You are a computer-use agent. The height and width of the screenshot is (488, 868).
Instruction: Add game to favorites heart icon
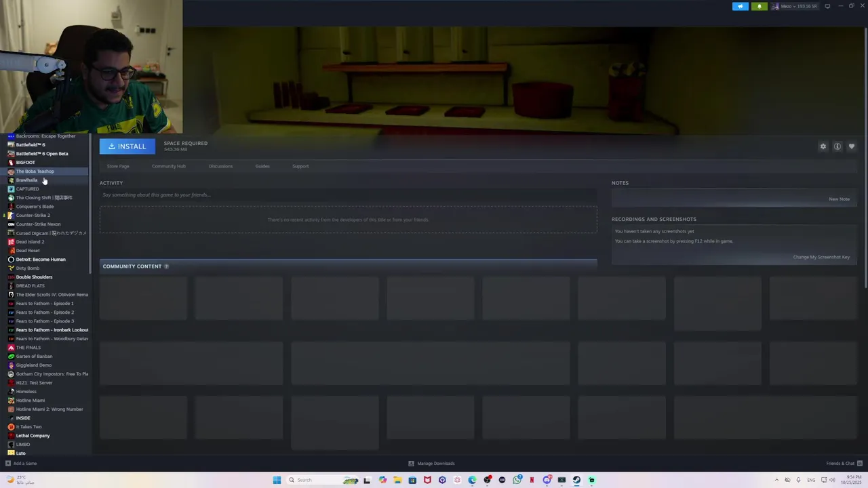point(852,146)
